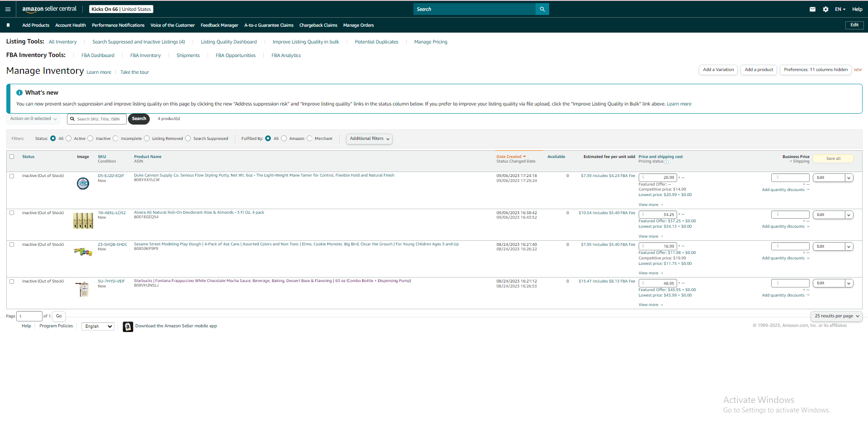Screen dimensions: 868x426
Task: Open the EN language dropdown in header
Action: pos(840,9)
